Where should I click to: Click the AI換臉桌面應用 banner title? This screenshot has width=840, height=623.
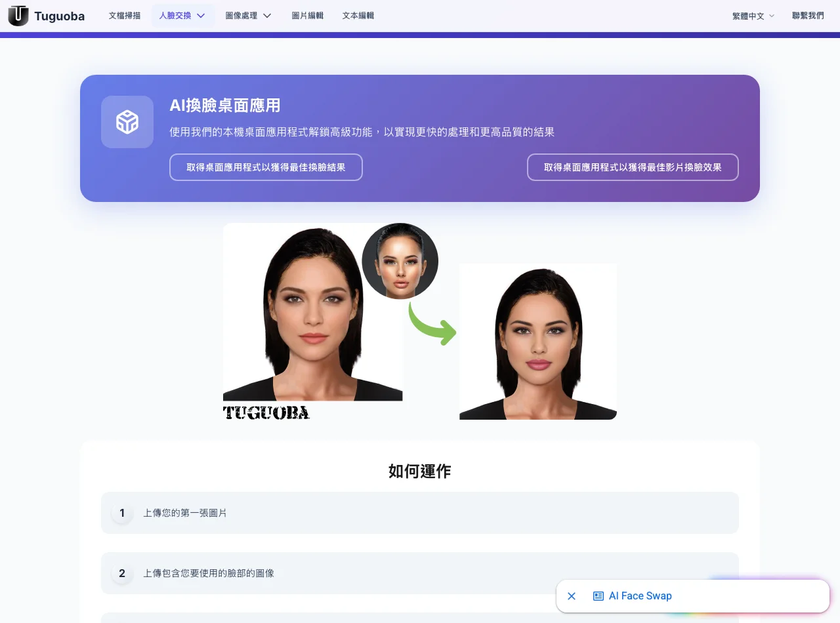point(225,106)
